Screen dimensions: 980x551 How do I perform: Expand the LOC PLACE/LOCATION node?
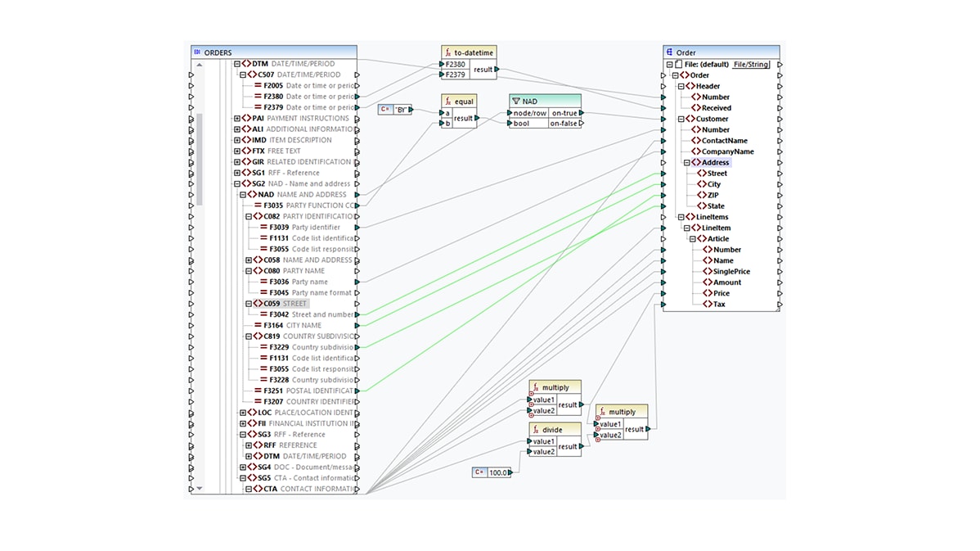click(242, 413)
